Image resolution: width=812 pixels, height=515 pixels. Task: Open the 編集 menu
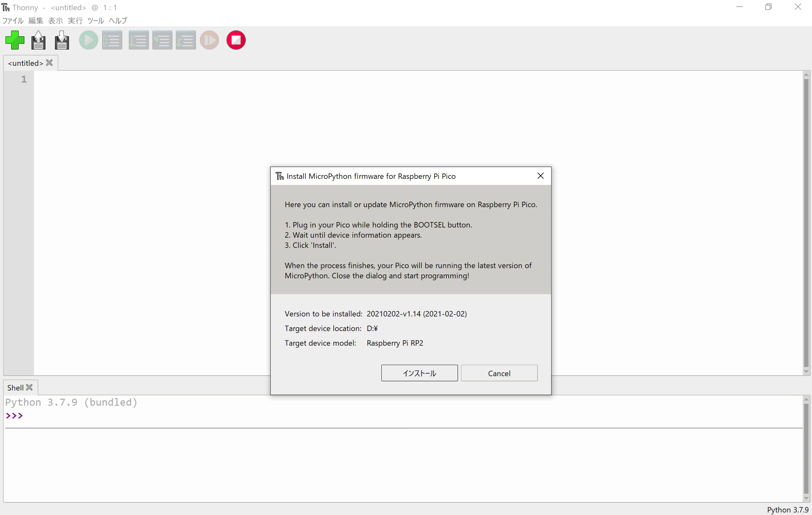pos(36,21)
